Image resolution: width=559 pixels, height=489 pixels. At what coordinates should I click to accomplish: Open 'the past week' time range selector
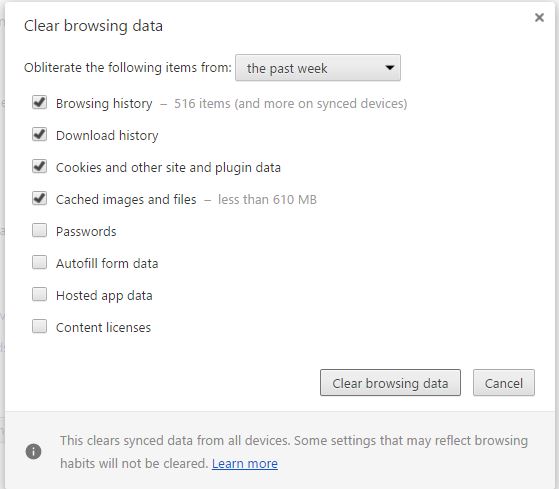[318, 68]
